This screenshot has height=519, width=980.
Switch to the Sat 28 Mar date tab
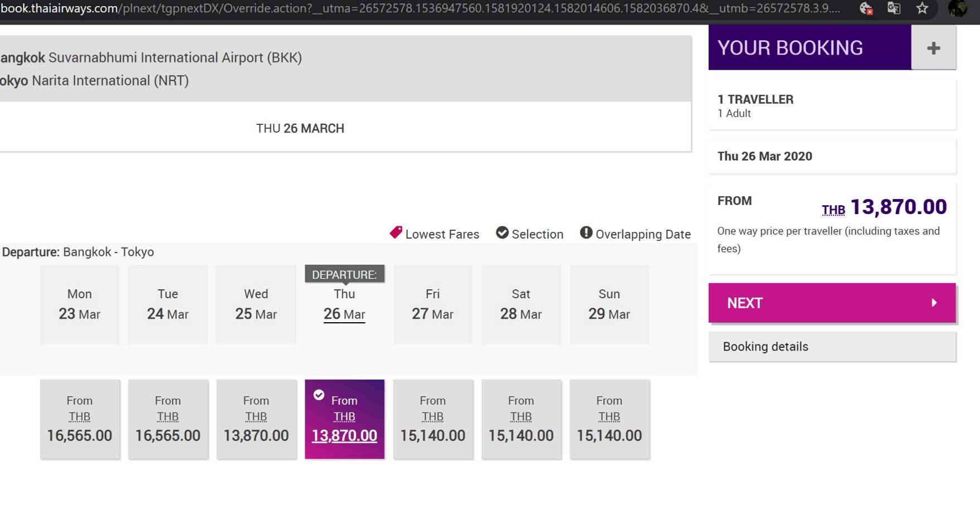coord(521,304)
